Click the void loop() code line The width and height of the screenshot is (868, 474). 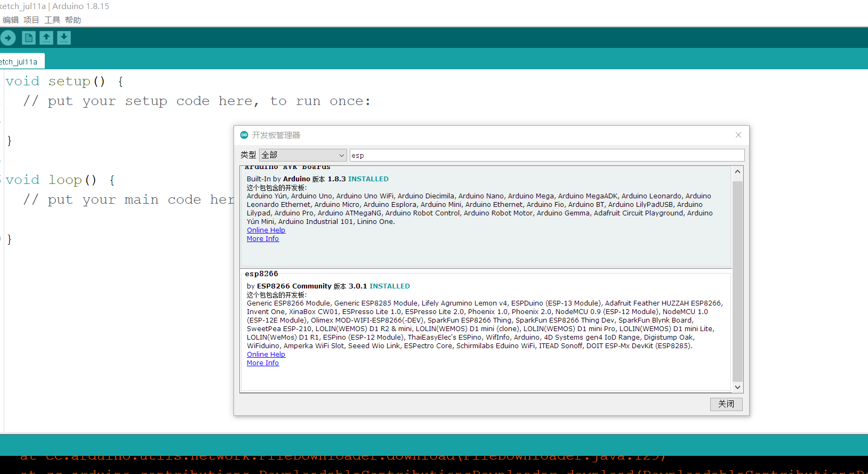(60, 180)
